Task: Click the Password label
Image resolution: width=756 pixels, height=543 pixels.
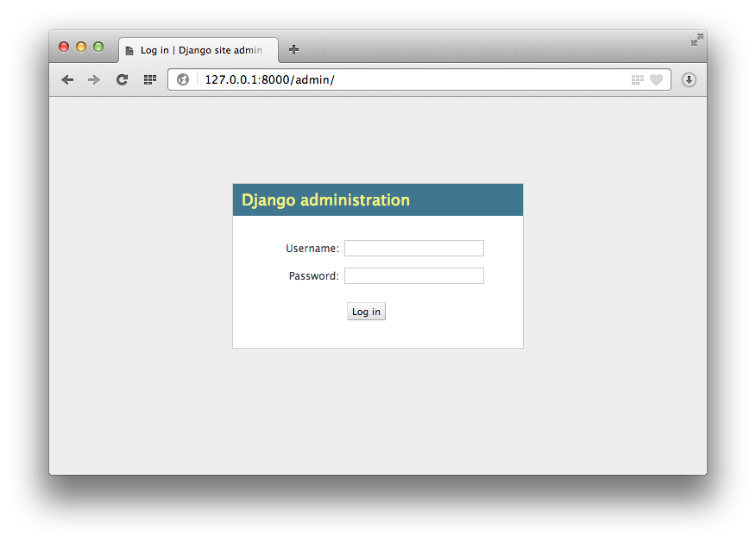Action: pyautogui.click(x=314, y=276)
